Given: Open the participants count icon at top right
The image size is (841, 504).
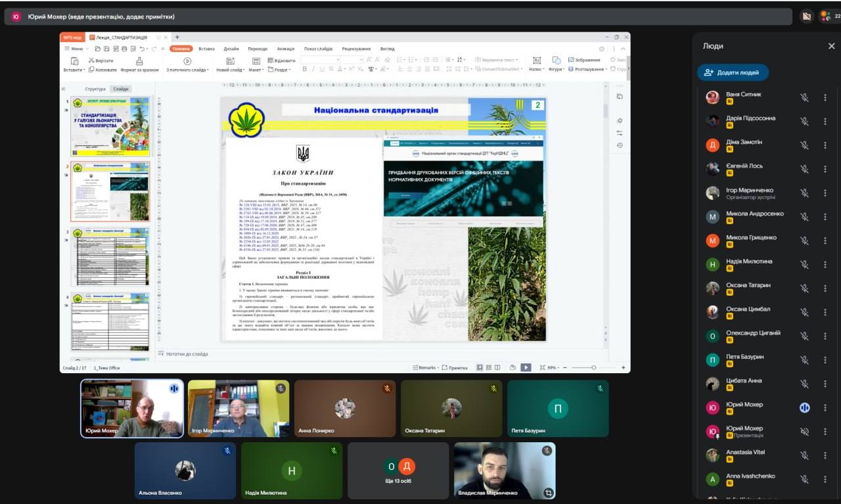Looking at the screenshot, I should click(825, 16).
